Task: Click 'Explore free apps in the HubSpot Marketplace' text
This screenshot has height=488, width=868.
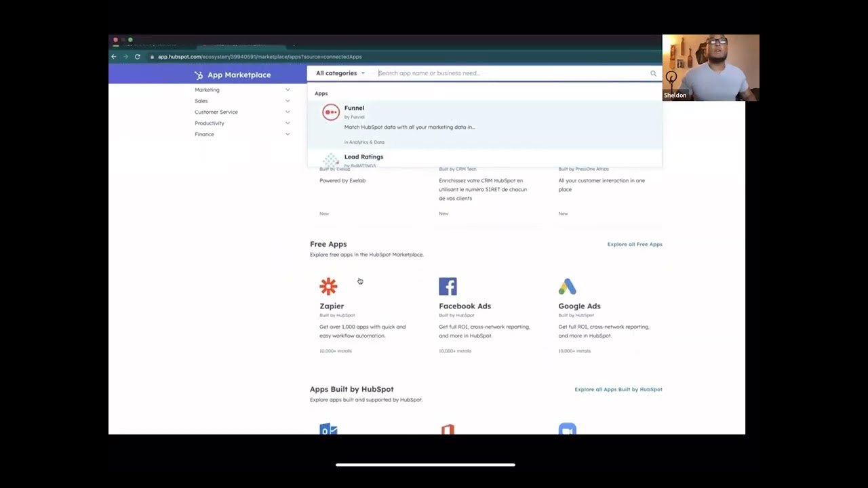Action: [x=366, y=255]
